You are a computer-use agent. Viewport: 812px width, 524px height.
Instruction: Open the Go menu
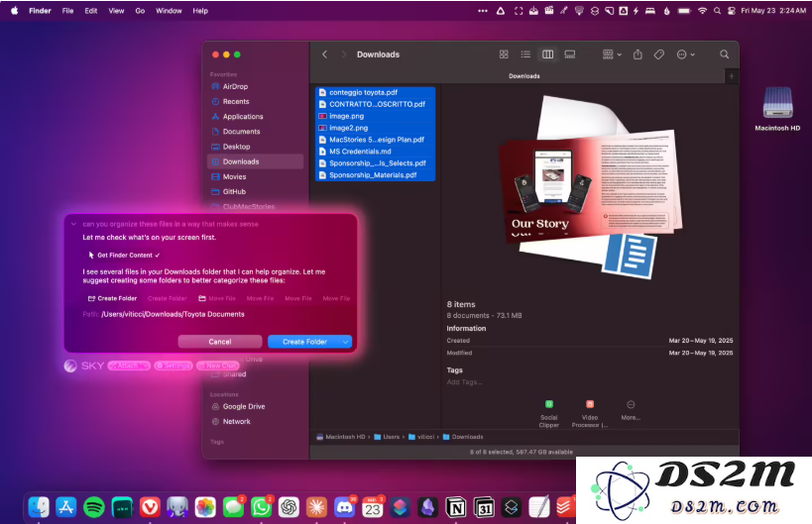tap(140, 10)
